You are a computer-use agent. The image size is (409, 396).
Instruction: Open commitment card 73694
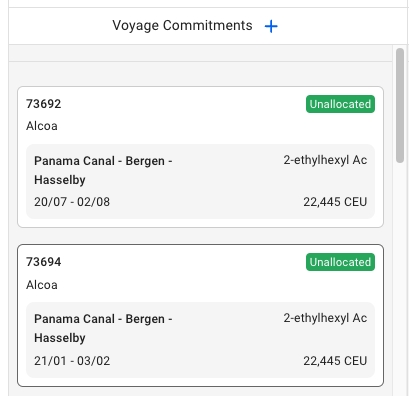(x=200, y=315)
